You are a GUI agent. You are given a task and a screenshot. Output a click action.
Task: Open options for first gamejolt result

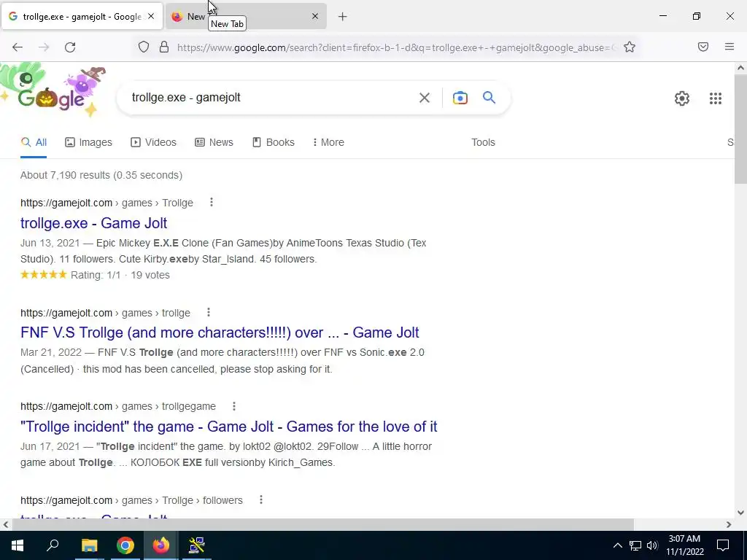[x=212, y=203]
